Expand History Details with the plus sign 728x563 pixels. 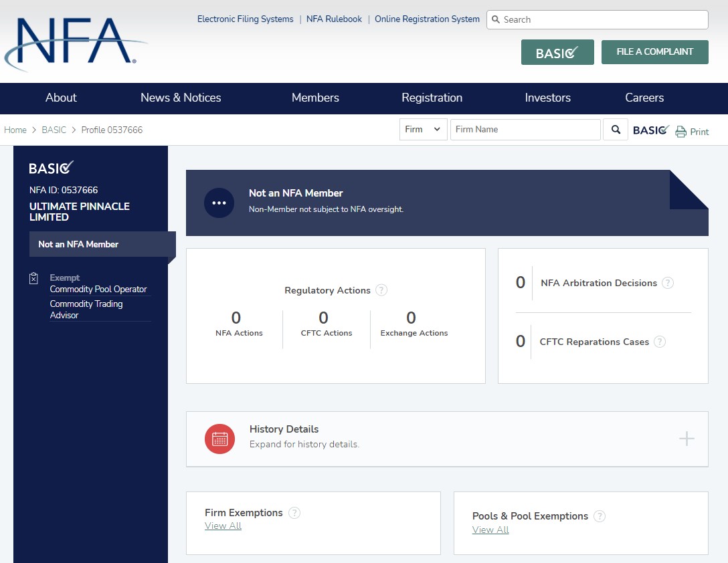click(x=687, y=439)
